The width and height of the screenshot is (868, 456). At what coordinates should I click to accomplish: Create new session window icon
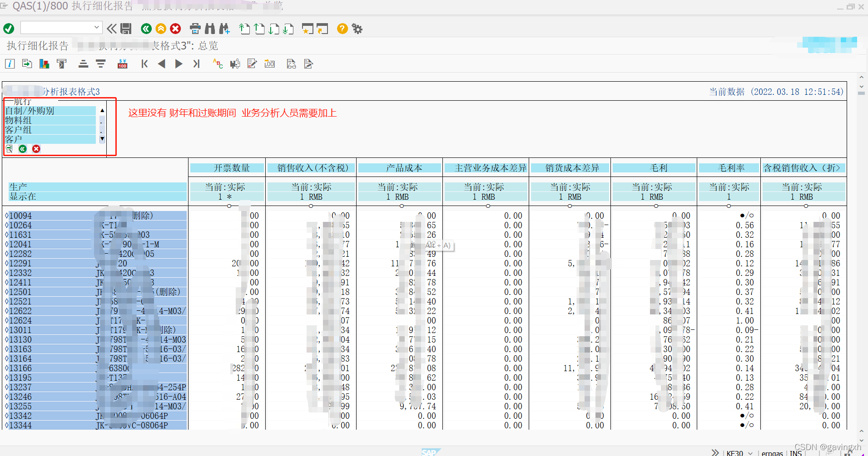click(x=308, y=29)
